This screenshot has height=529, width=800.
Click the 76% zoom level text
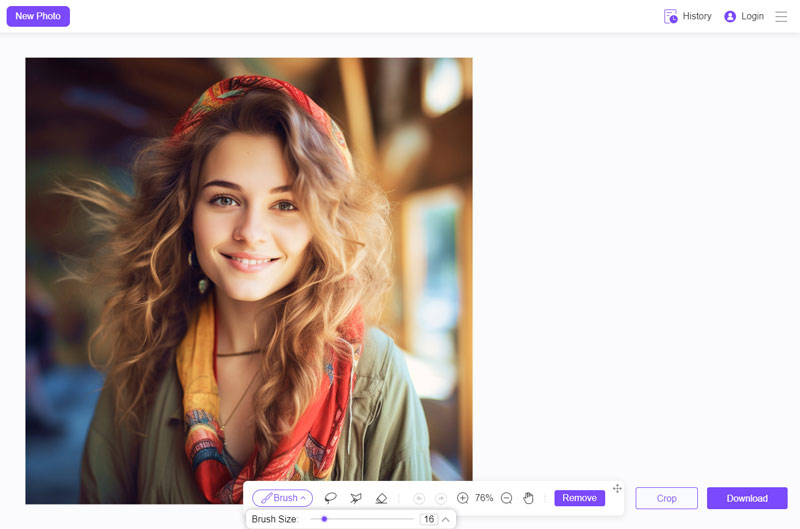pos(484,498)
